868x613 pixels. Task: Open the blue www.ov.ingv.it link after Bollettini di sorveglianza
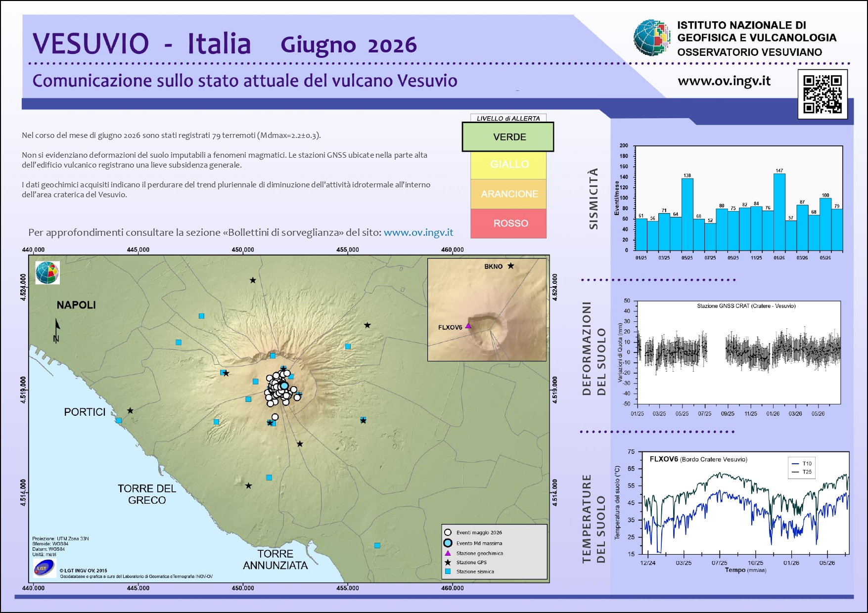click(418, 232)
